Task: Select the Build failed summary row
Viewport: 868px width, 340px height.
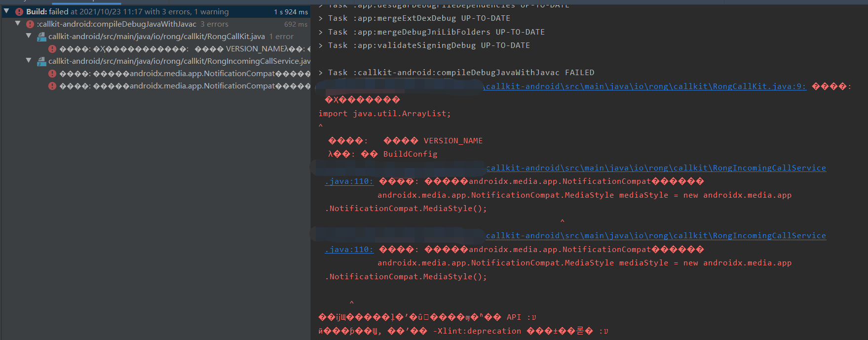Action: tap(156, 11)
